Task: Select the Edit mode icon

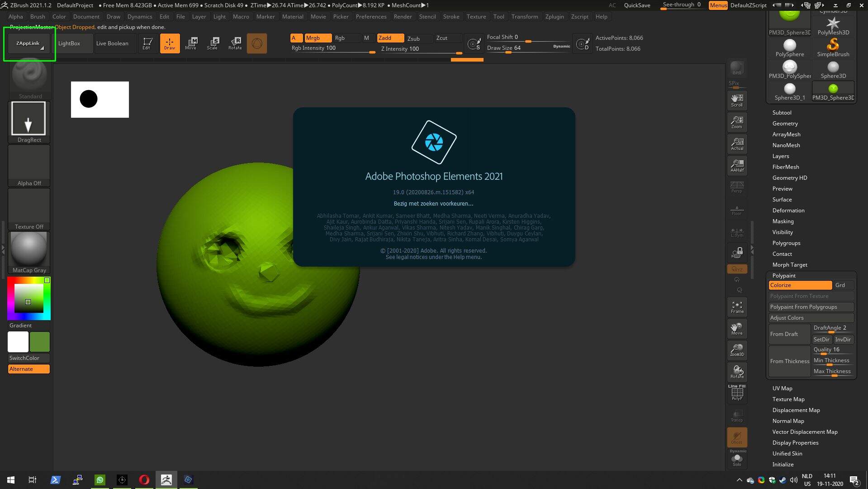Action: (147, 43)
